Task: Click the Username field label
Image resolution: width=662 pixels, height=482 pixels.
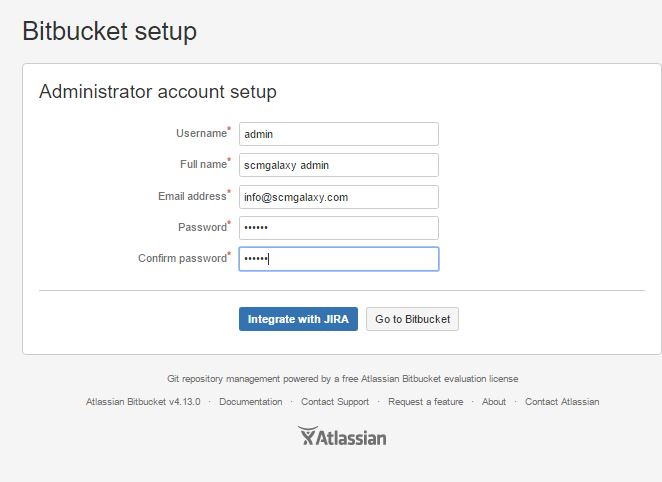Action: point(201,133)
